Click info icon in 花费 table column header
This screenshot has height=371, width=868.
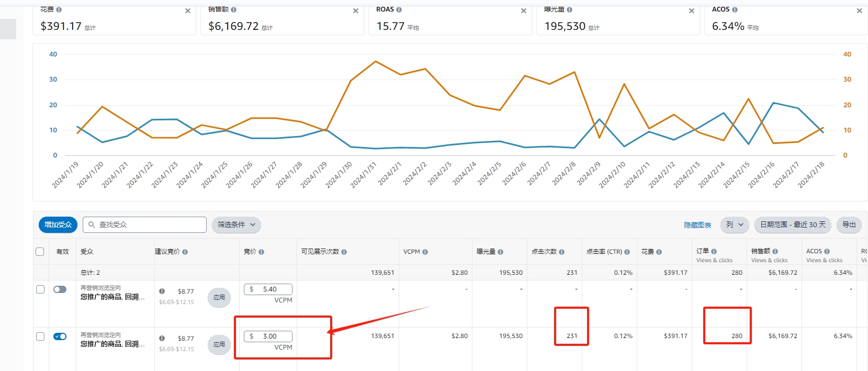659,252
